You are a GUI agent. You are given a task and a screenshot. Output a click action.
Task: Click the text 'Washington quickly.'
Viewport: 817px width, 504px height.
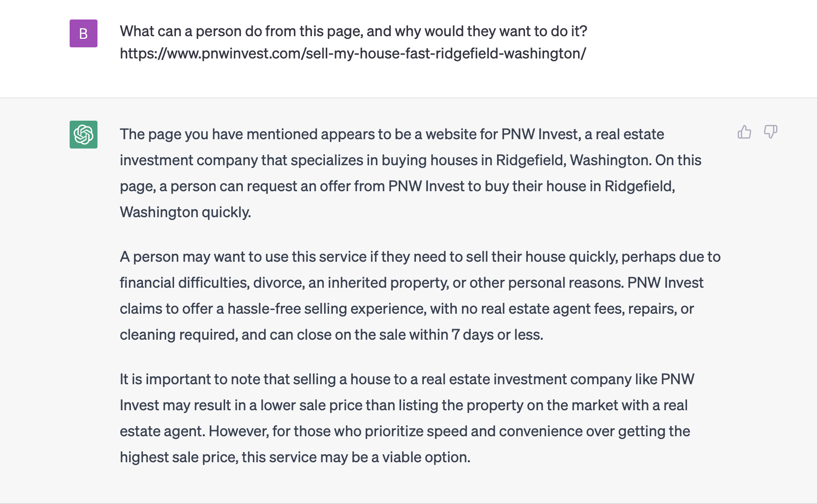pos(185,213)
